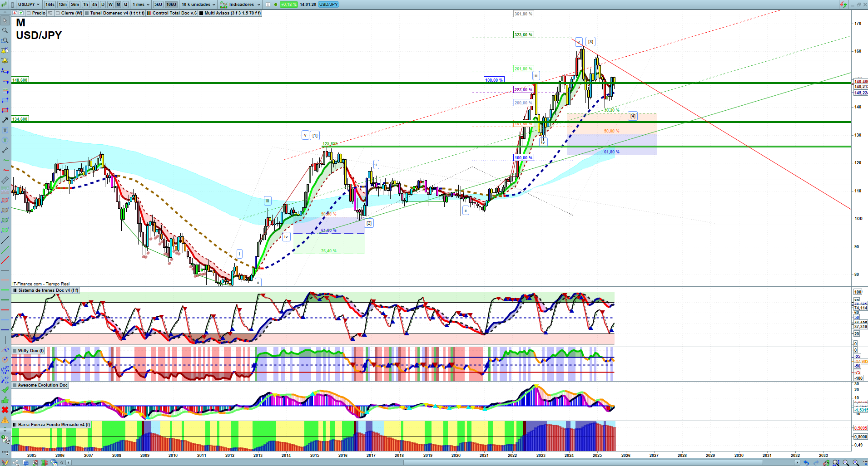Select the rectangle drawing tool
868x466 pixels.
(5, 100)
